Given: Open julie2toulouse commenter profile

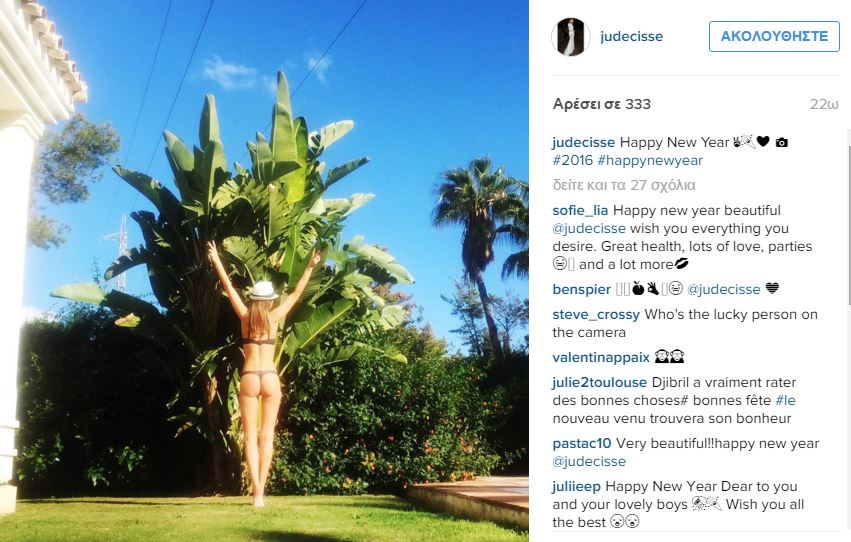Looking at the screenshot, I should point(599,382).
